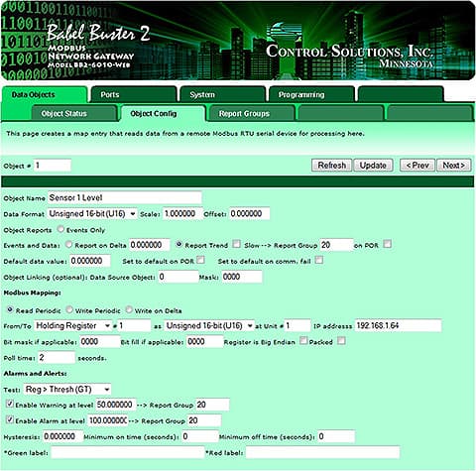476x471 pixels.
Task: Open the Report Groups sub-tab
Action: click(x=252, y=114)
